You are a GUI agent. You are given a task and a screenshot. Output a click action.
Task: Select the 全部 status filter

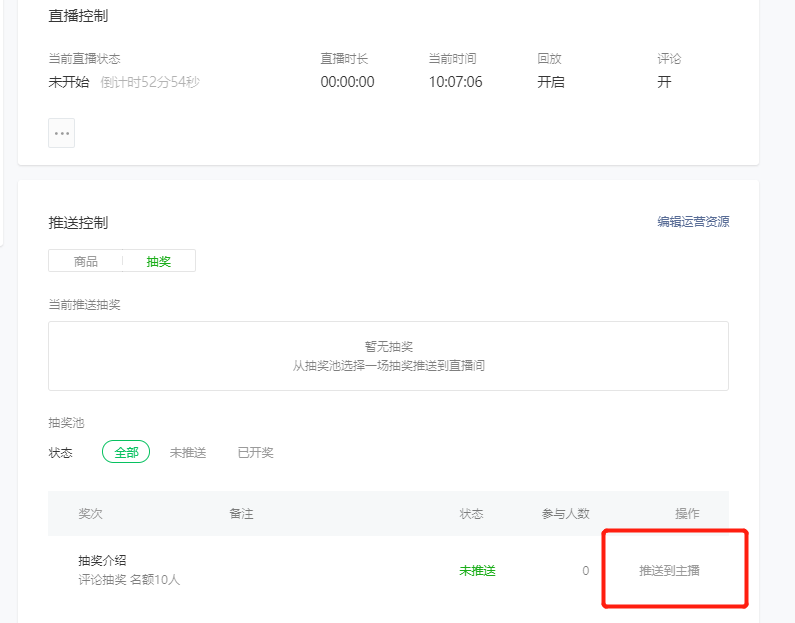[x=126, y=452]
